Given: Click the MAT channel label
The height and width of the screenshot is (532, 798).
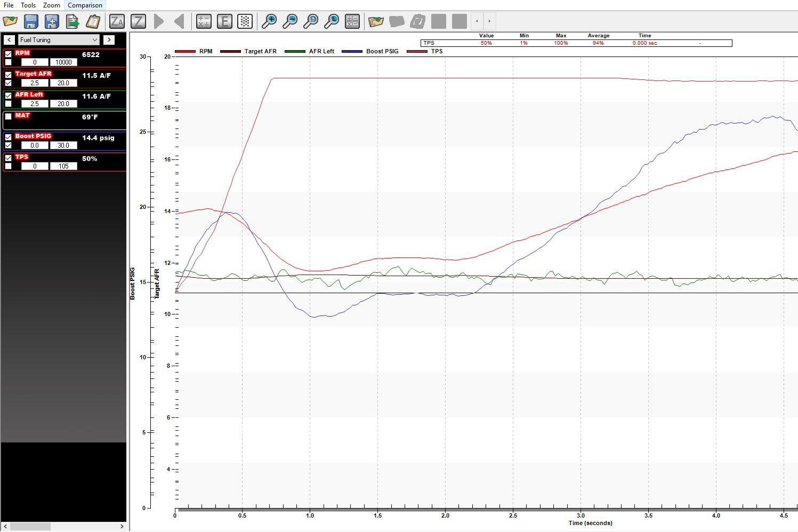Looking at the screenshot, I should coord(22,116).
